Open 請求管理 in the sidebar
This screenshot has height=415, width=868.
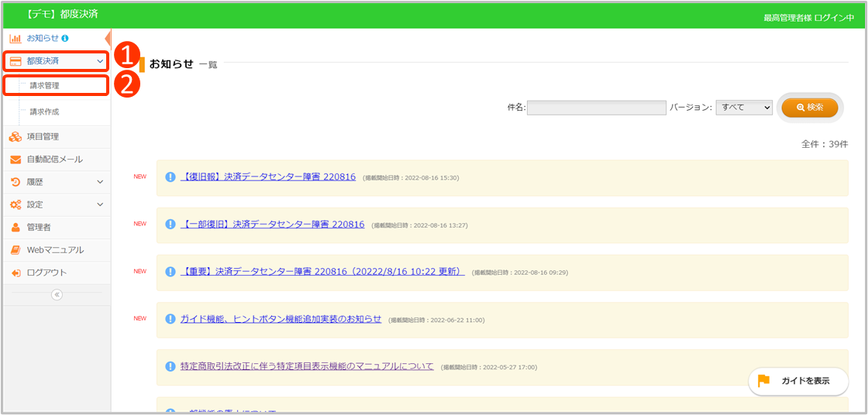[45, 86]
